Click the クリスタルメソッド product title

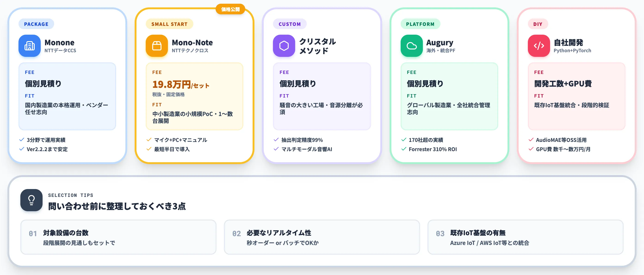(x=318, y=46)
